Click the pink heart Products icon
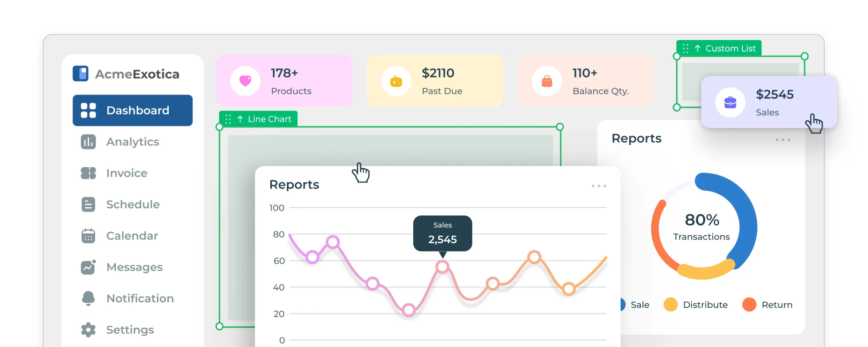Image resolution: width=868 pixels, height=347 pixels. pyautogui.click(x=245, y=81)
